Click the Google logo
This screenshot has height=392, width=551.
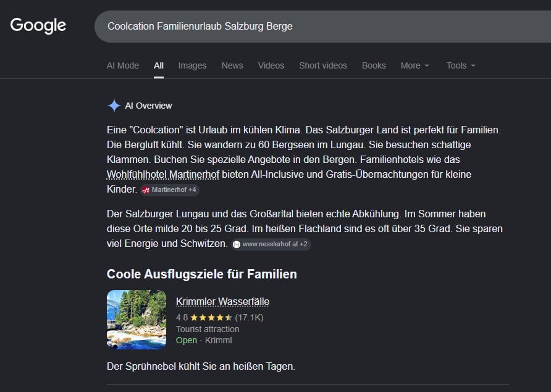(38, 26)
